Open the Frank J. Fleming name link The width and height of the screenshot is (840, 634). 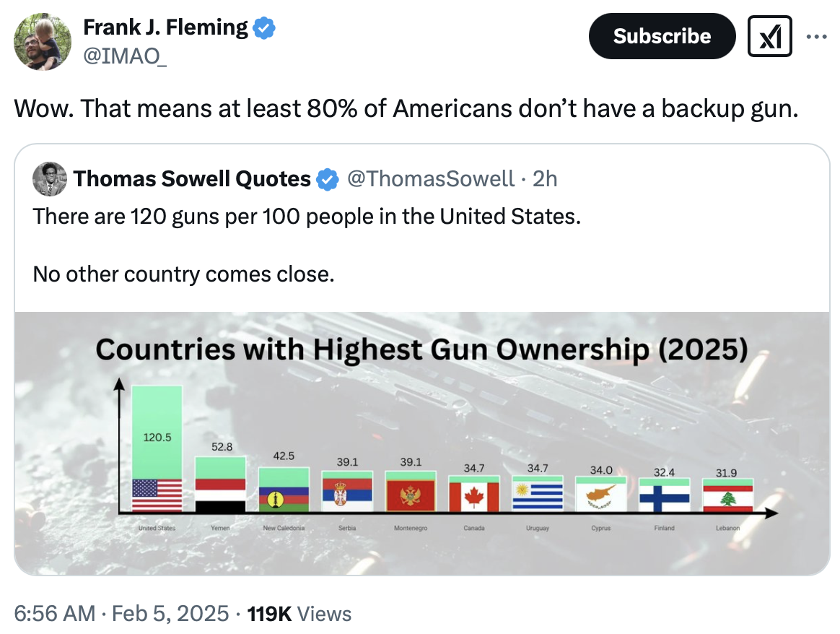click(165, 28)
